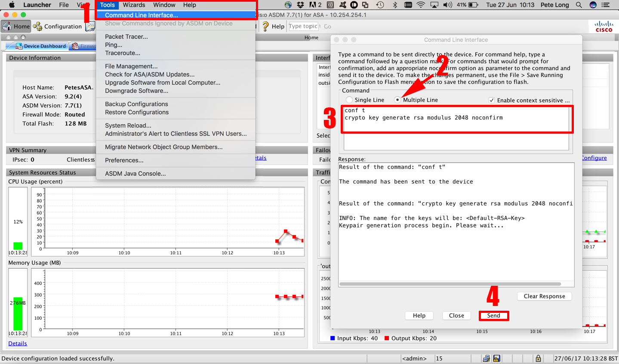Click the CPU usage 12% bar
The height and width of the screenshot is (364, 619).
(18, 246)
